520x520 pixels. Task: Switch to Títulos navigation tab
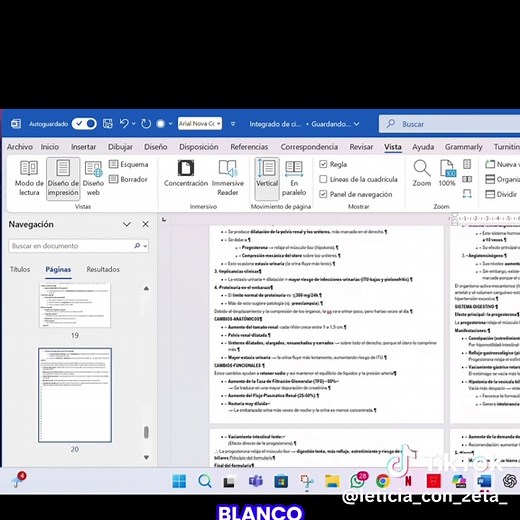tap(20, 269)
